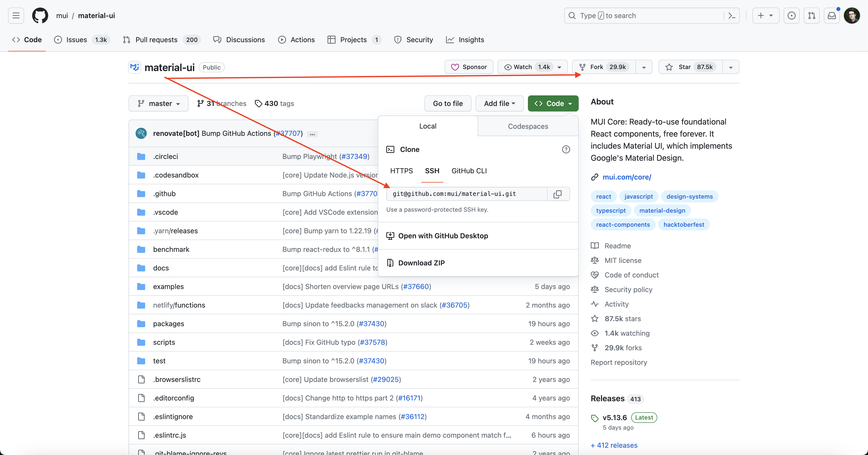
Task: Switch to the Projects tab
Action: pos(354,40)
